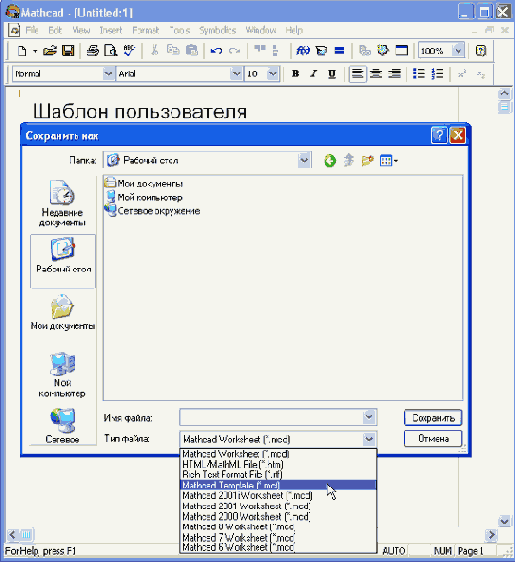Toggle Bold formatting

tap(295, 74)
